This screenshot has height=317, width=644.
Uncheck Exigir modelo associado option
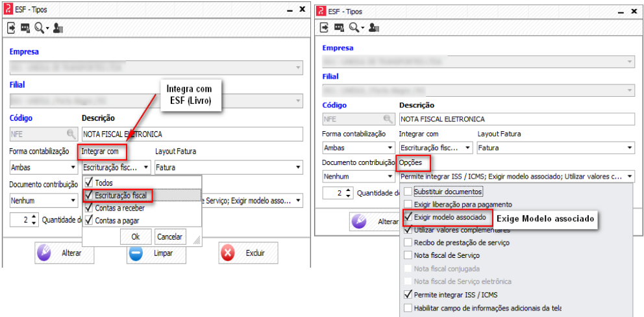(408, 217)
